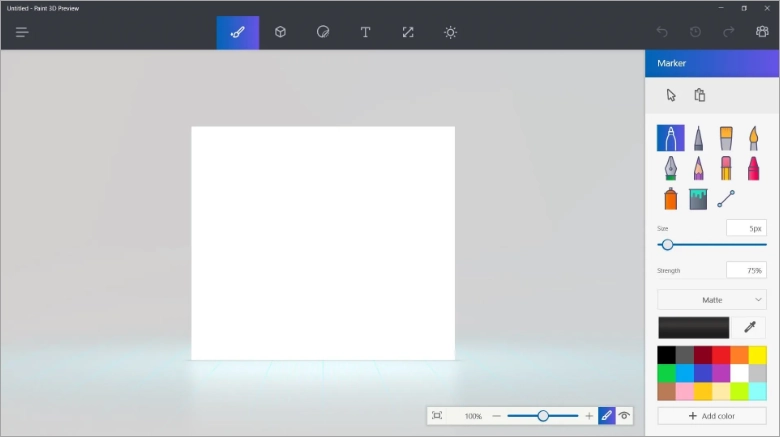Click the 100% zoom value
The height and width of the screenshot is (437, 780).
point(473,416)
